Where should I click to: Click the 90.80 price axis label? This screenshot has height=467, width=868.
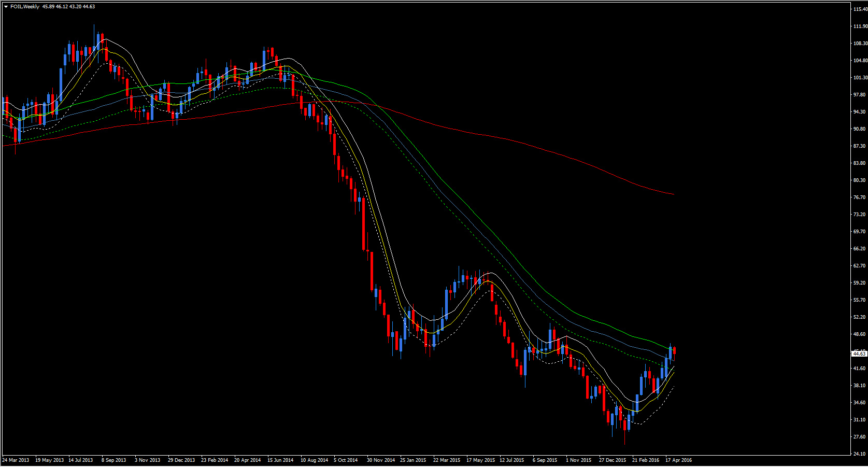click(860, 129)
